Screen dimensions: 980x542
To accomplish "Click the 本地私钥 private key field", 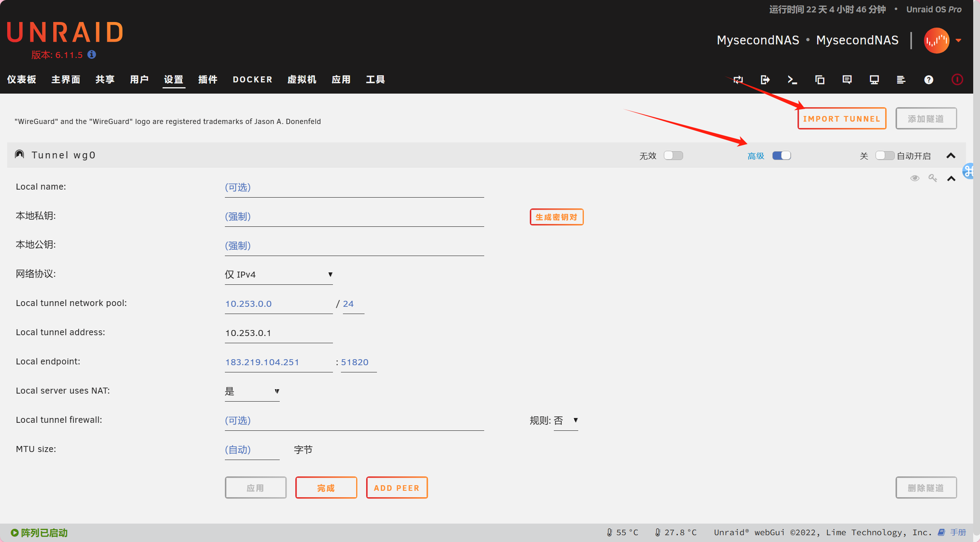I will tap(354, 216).
